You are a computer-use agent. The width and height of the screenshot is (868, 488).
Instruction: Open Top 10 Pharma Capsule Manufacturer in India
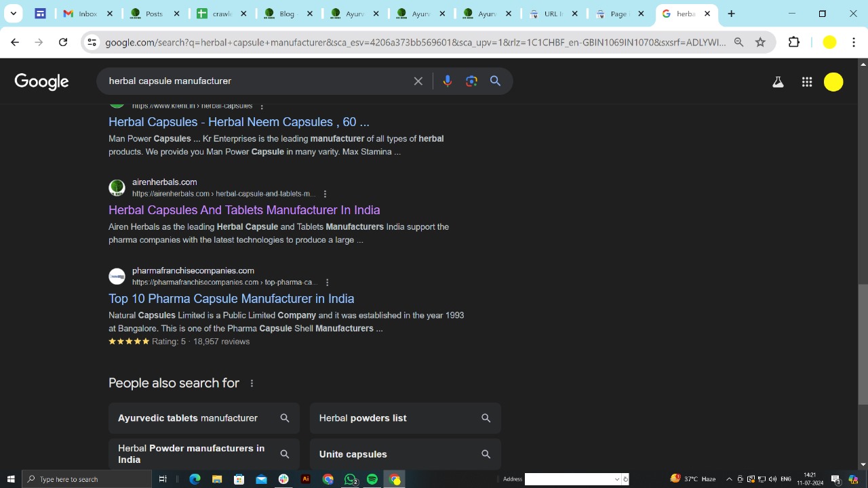[x=231, y=299]
